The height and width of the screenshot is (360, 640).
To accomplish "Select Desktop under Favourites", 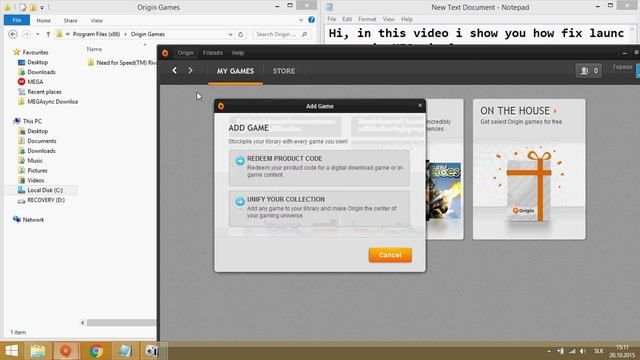I will pos(37,62).
